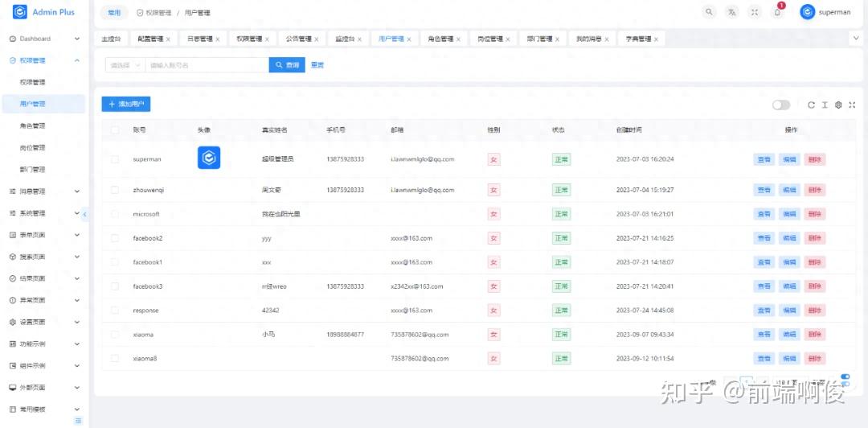868x428 pixels.
Task: Click 编辑 for the xiaoma row
Action: point(789,335)
